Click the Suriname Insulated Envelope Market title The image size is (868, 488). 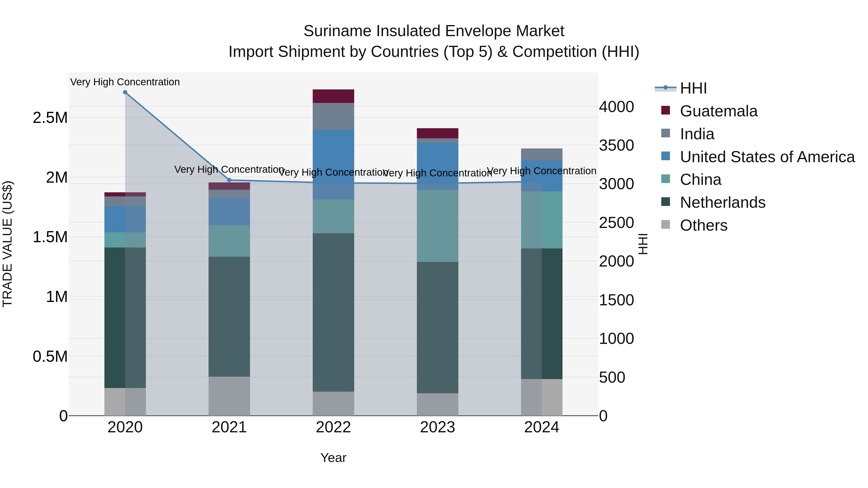coord(434,31)
